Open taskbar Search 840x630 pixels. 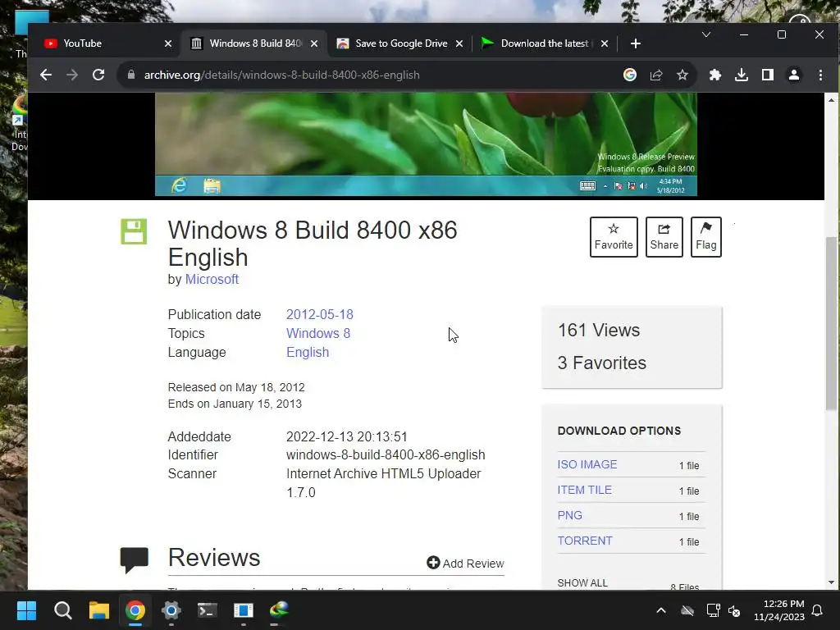click(x=62, y=610)
